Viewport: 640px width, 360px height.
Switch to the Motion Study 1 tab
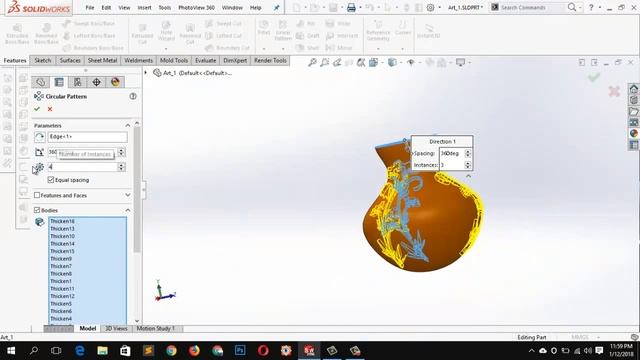156,328
